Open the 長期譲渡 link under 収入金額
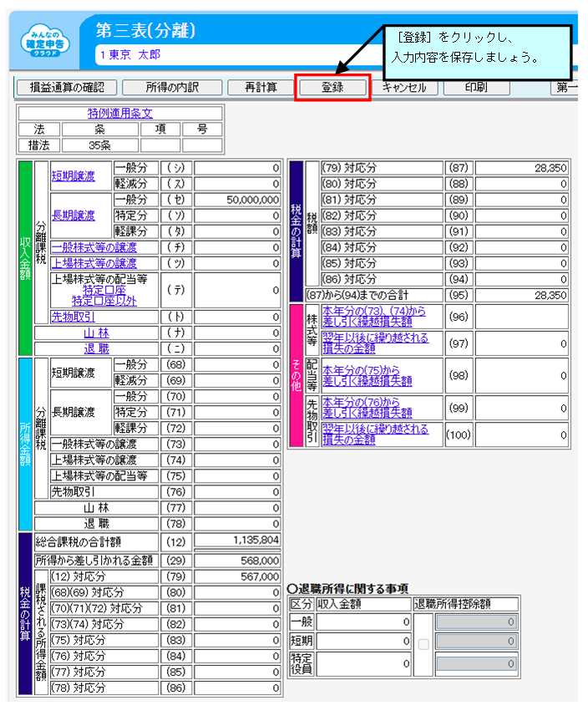The image size is (588, 711). click(x=73, y=215)
